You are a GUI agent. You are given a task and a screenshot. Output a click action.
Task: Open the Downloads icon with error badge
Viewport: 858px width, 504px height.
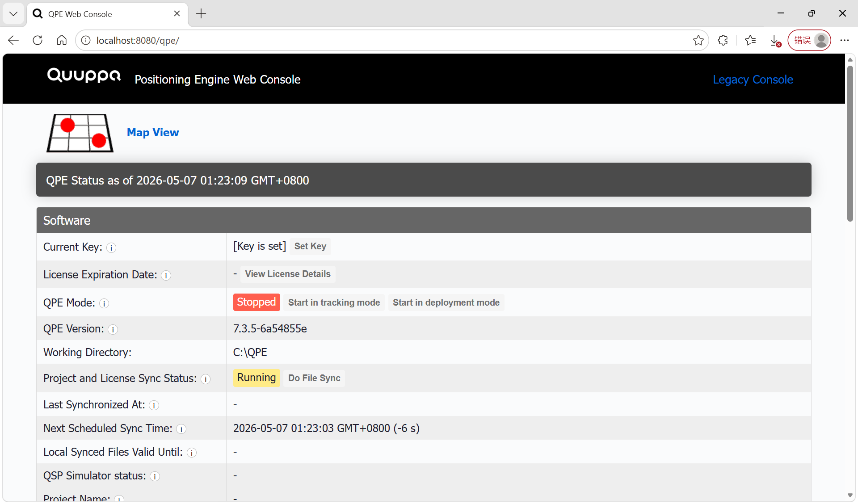pos(775,40)
